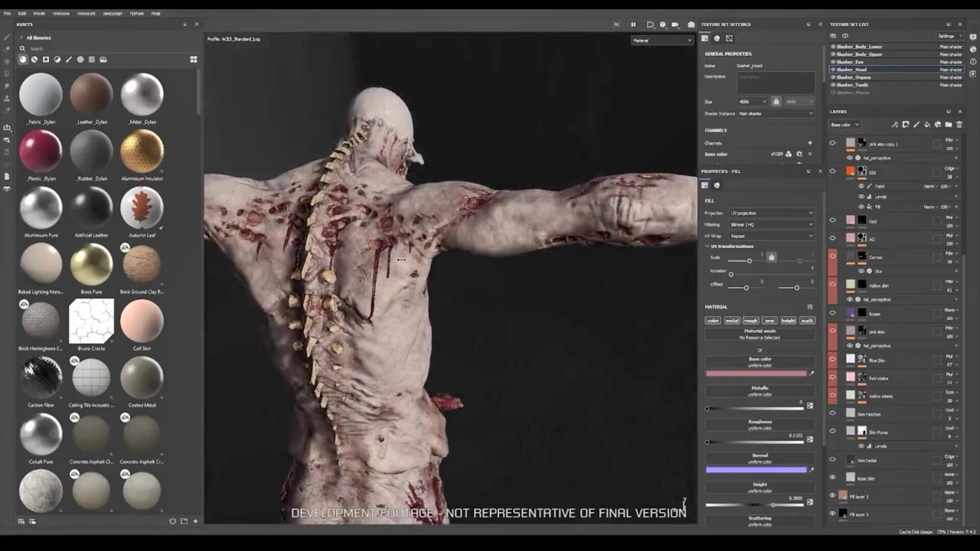Hide the Skin Patches layer

(832, 413)
